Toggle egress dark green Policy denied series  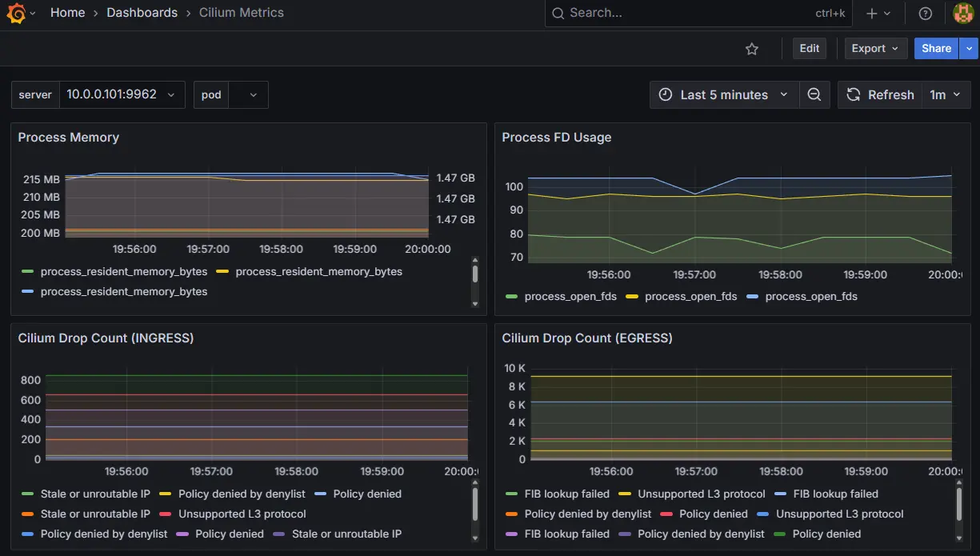click(827, 534)
